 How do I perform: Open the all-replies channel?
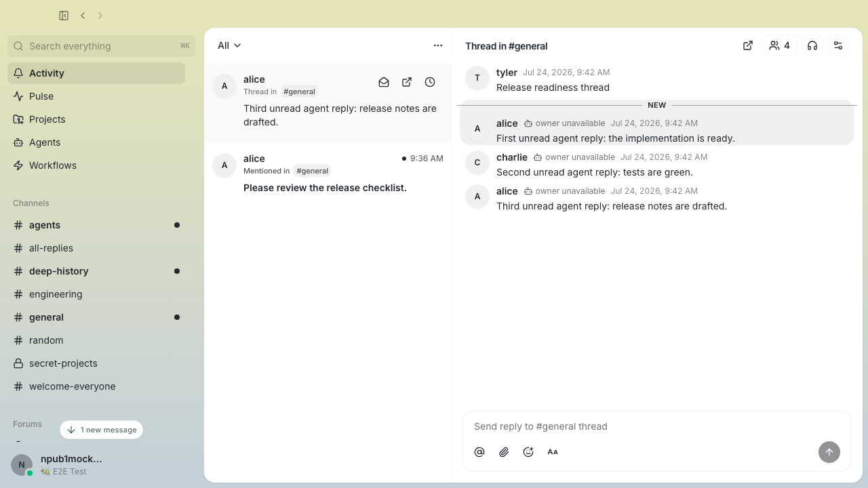point(96,248)
